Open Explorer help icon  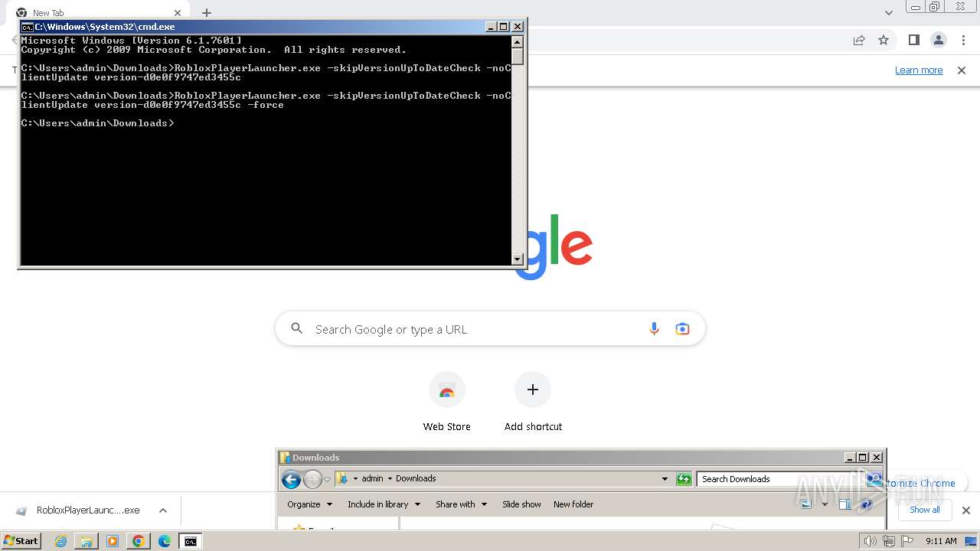(866, 504)
